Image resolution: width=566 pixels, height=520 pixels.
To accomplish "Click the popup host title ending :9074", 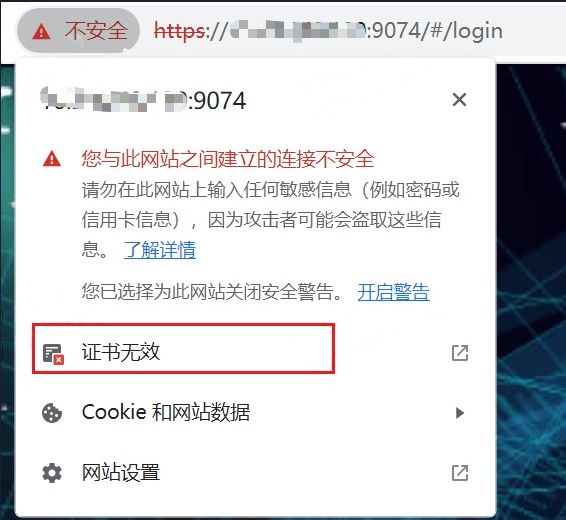I will 144,100.
